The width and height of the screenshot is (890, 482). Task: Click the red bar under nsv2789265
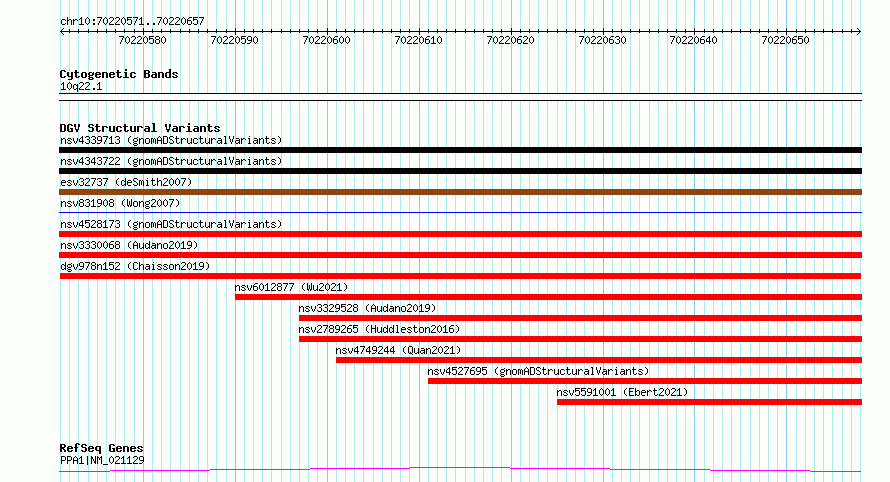point(581,339)
